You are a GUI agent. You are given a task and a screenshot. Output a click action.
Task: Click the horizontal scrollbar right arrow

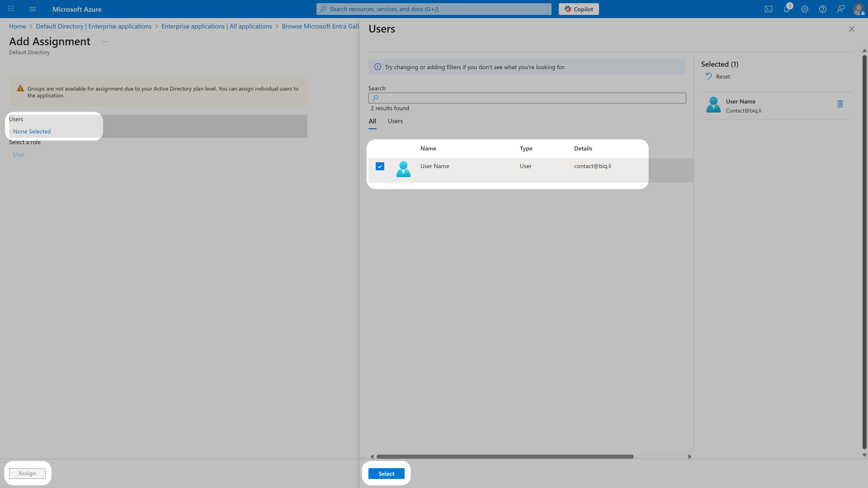[x=690, y=456]
